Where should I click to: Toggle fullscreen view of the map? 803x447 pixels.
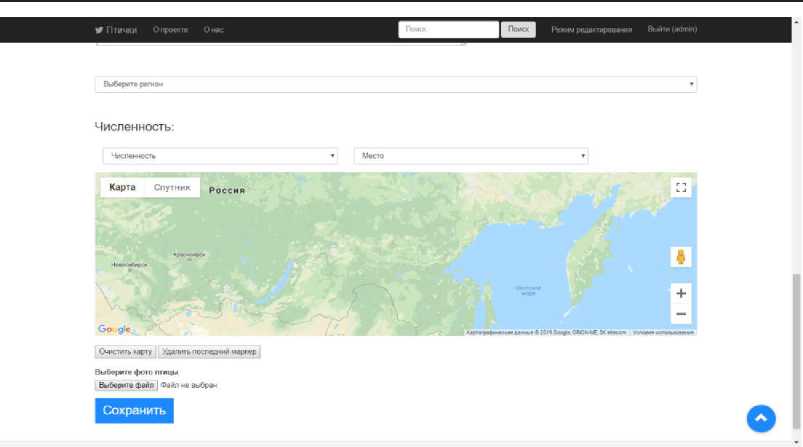(681, 187)
